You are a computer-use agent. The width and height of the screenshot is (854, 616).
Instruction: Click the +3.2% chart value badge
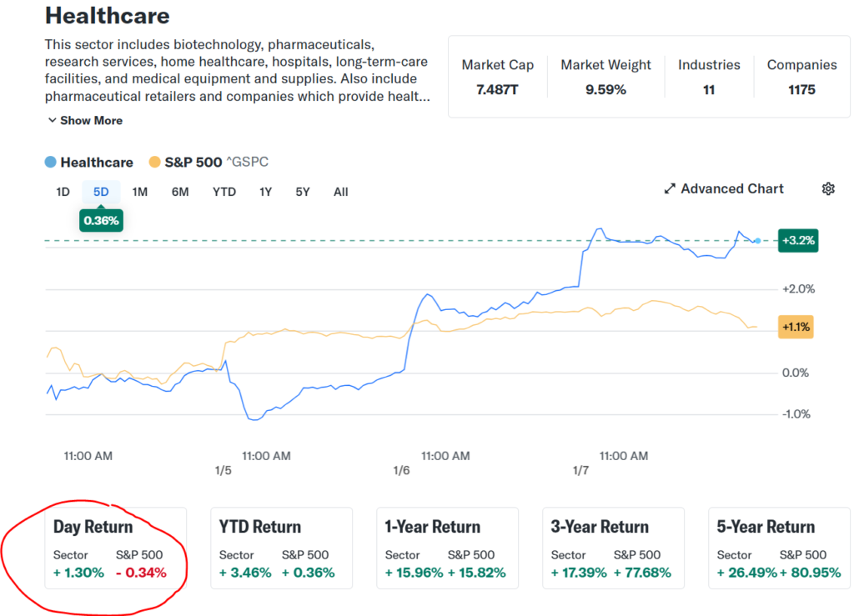(x=797, y=241)
